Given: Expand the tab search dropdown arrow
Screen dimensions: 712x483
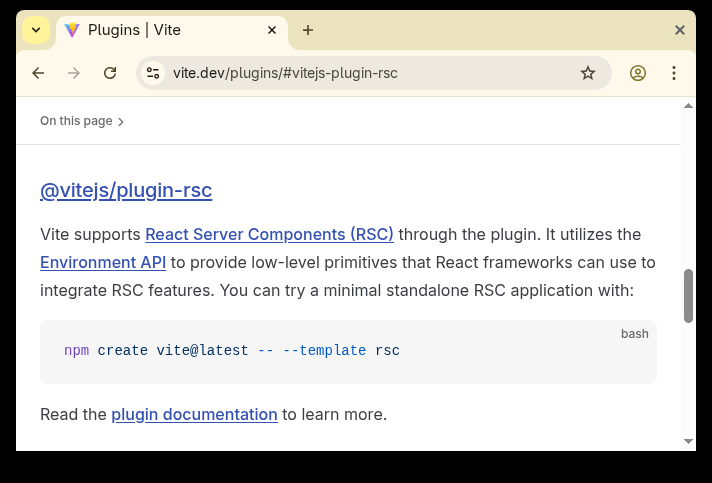Looking at the screenshot, I should (36, 30).
